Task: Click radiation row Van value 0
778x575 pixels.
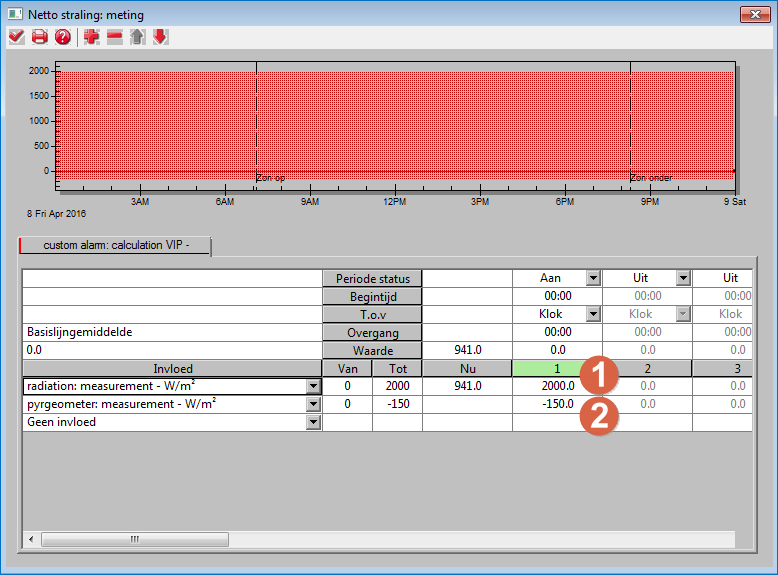Action: [x=347, y=386]
